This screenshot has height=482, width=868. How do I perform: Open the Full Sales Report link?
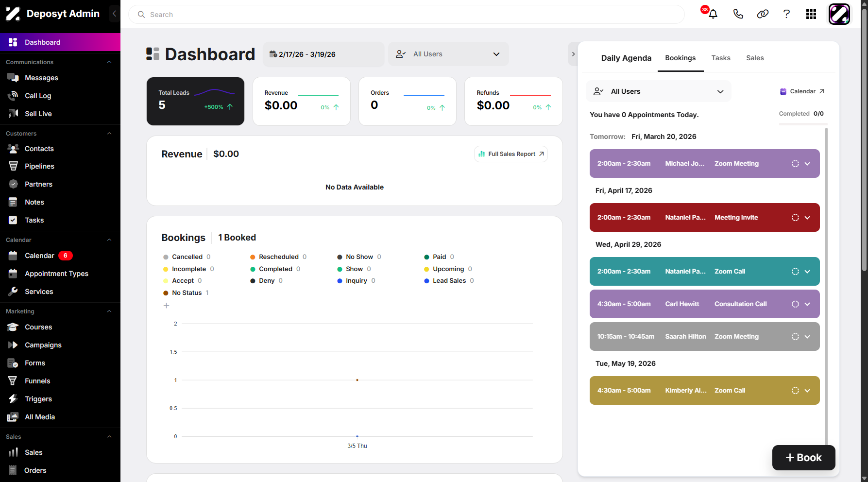click(511, 154)
